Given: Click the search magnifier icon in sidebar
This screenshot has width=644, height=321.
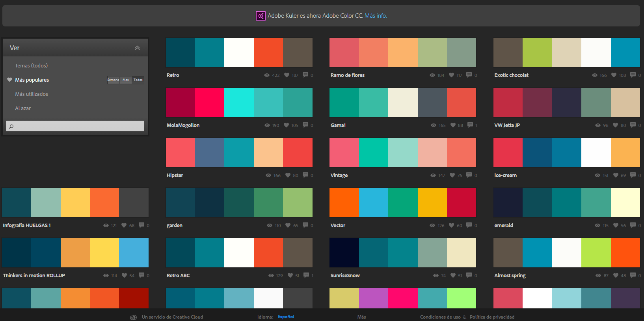Looking at the screenshot, I should click(x=11, y=126).
